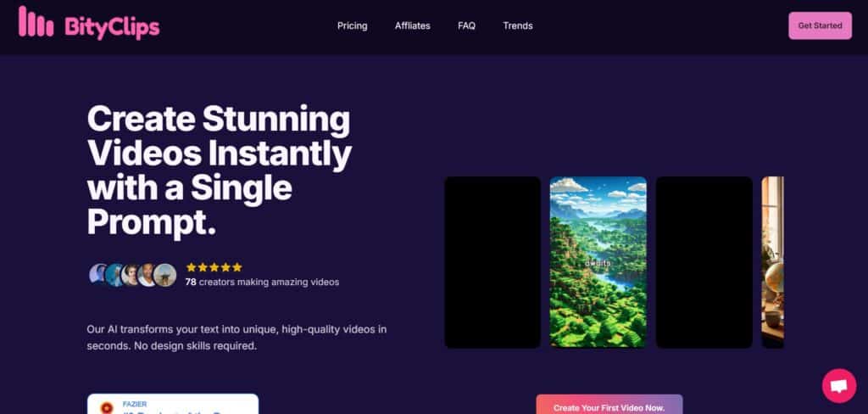Click the five-star rating icons
Screen dimensions: 868x414
click(x=214, y=267)
